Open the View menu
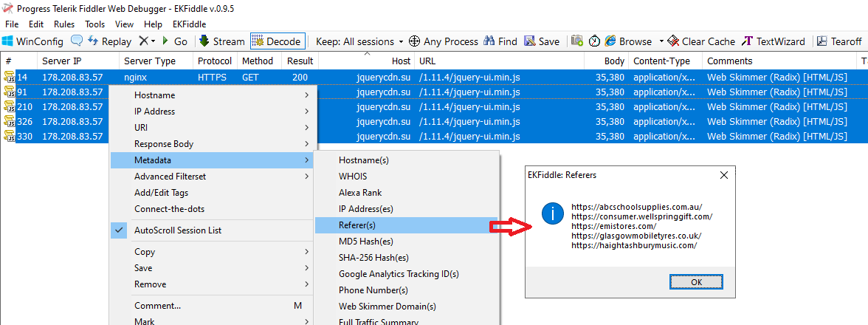 [124, 24]
